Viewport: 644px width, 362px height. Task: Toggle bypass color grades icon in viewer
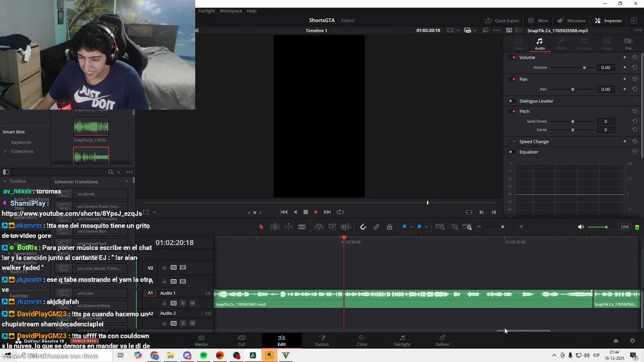pyautogui.click(x=485, y=30)
